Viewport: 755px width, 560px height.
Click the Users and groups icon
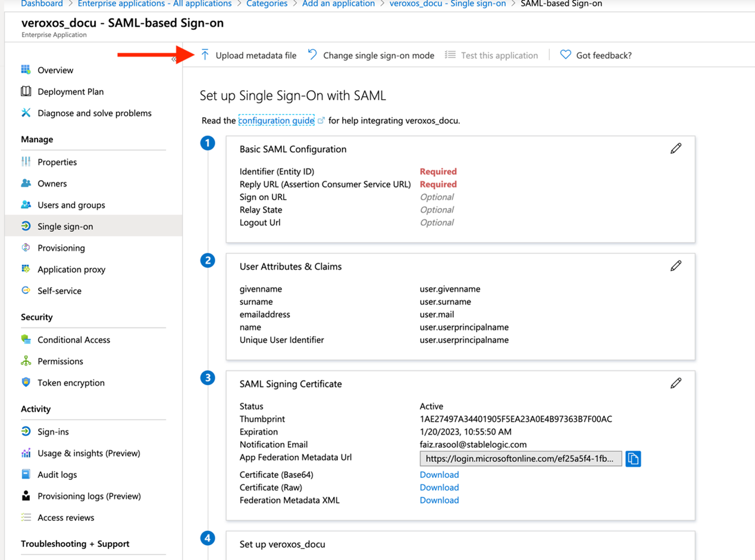pos(26,205)
